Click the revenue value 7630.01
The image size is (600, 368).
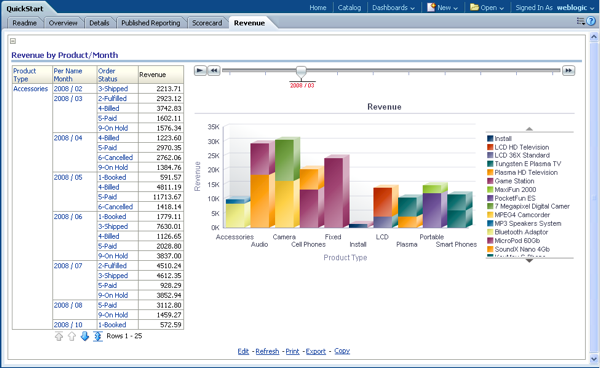169,226
